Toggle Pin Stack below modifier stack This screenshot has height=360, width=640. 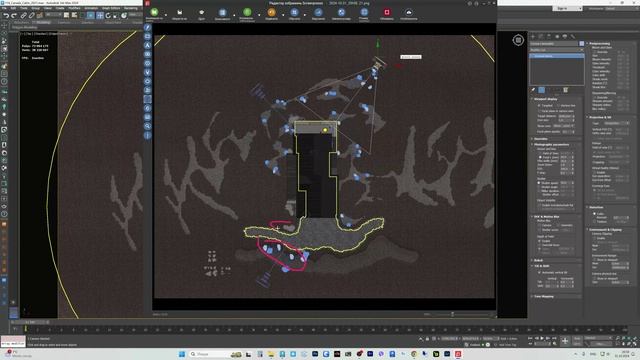point(533,90)
